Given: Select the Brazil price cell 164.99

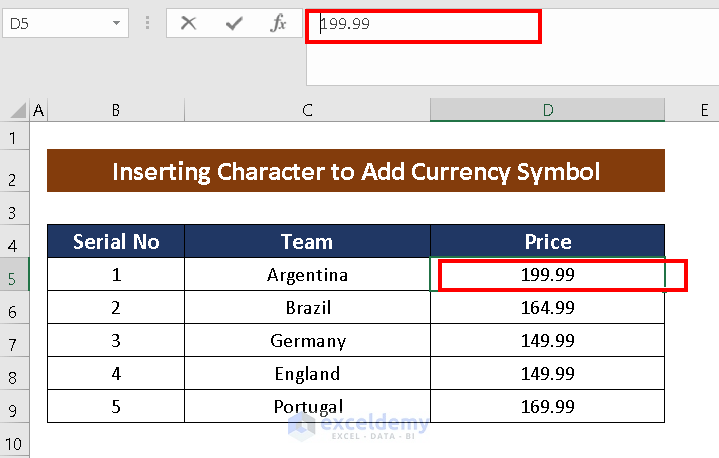Looking at the screenshot, I should tap(548, 307).
